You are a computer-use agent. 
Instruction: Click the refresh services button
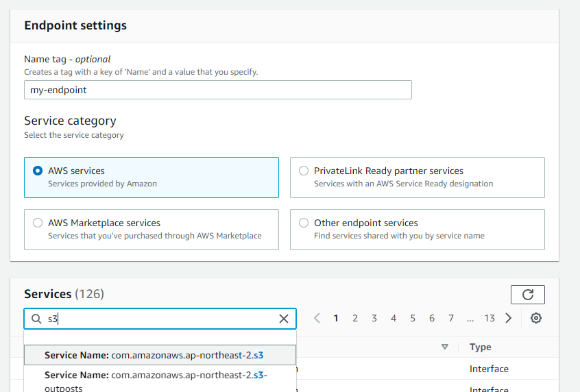527,295
